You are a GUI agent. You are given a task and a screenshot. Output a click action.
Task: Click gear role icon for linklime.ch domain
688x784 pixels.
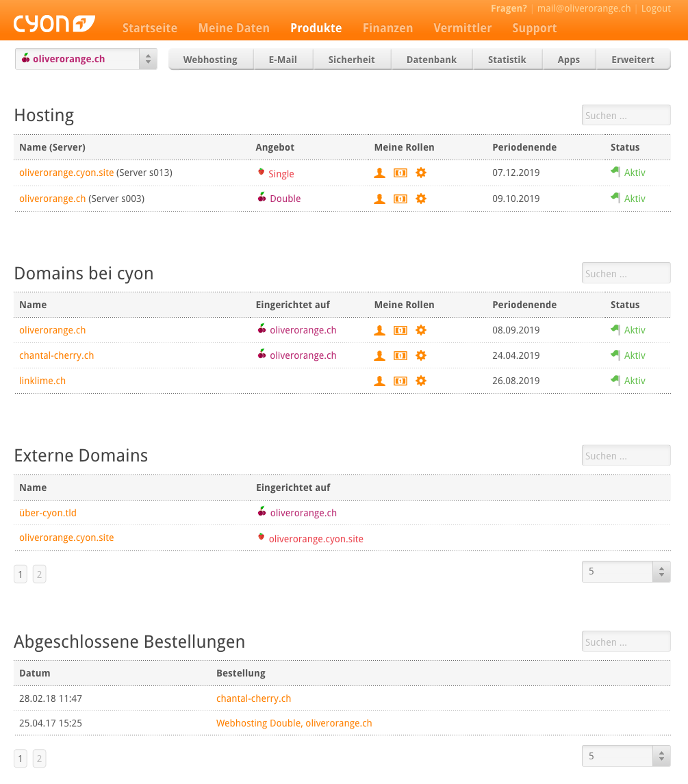(x=421, y=381)
